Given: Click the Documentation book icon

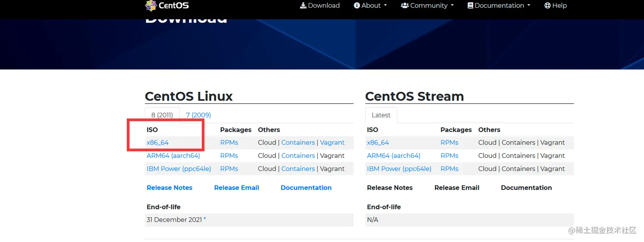Looking at the screenshot, I should pos(470,6).
